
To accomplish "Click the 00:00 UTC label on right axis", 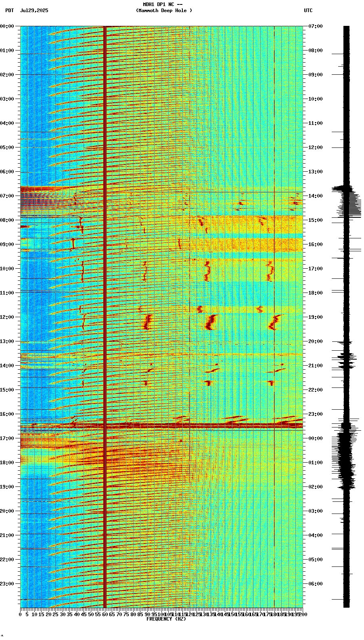I will coord(316,438).
